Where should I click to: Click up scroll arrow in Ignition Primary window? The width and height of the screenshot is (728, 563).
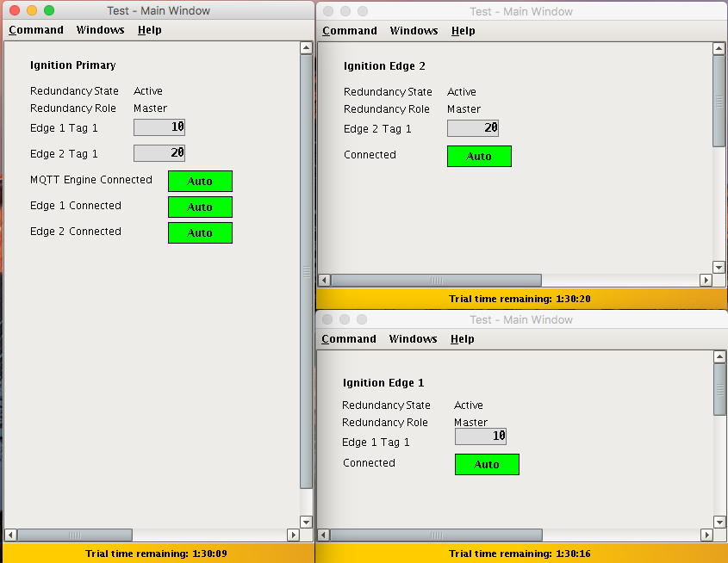click(x=306, y=47)
